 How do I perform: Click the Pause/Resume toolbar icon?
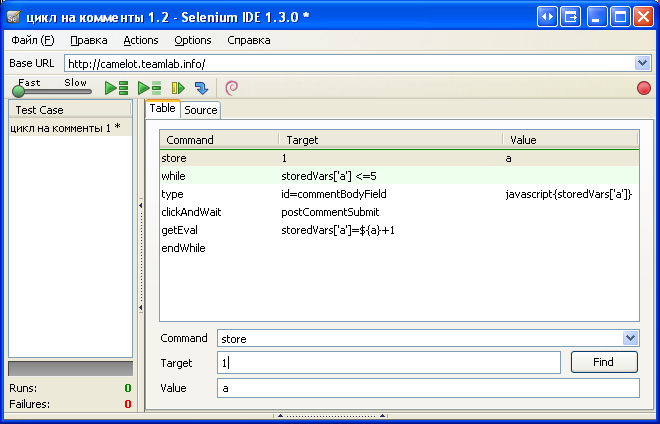(178, 88)
